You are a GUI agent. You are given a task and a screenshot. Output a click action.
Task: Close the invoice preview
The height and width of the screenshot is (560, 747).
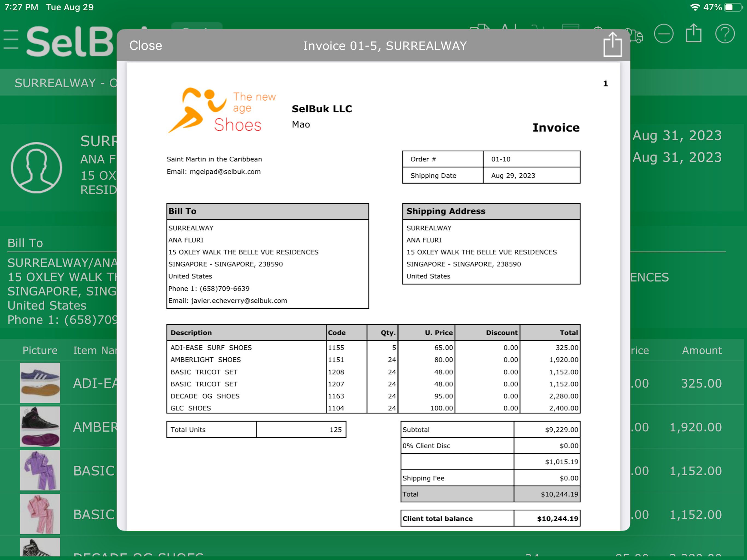[x=145, y=46]
